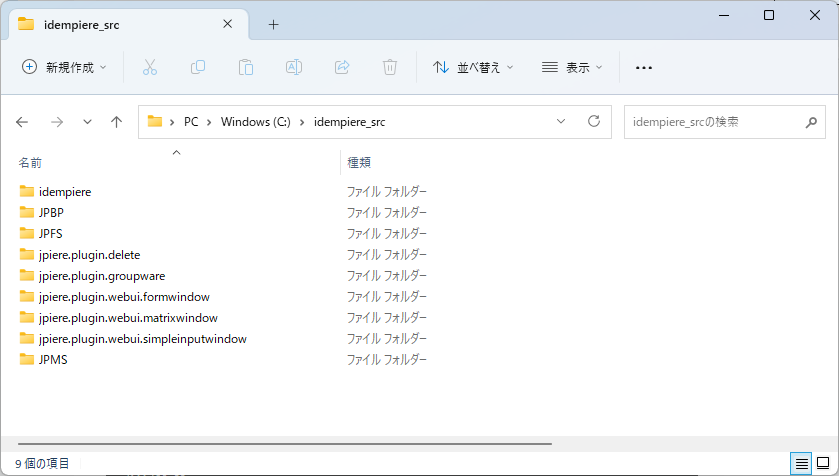Select the JPBP folder name
The image size is (839, 476).
(51, 212)
